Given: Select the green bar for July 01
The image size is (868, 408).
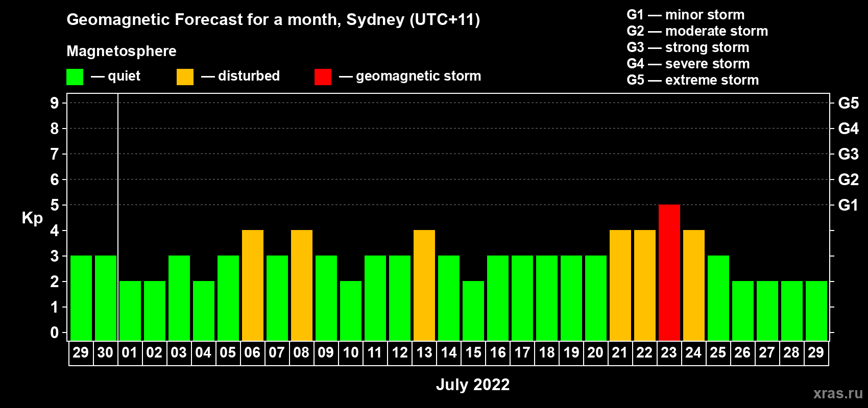Looking at the screenshot, I should tap(130, 311).
